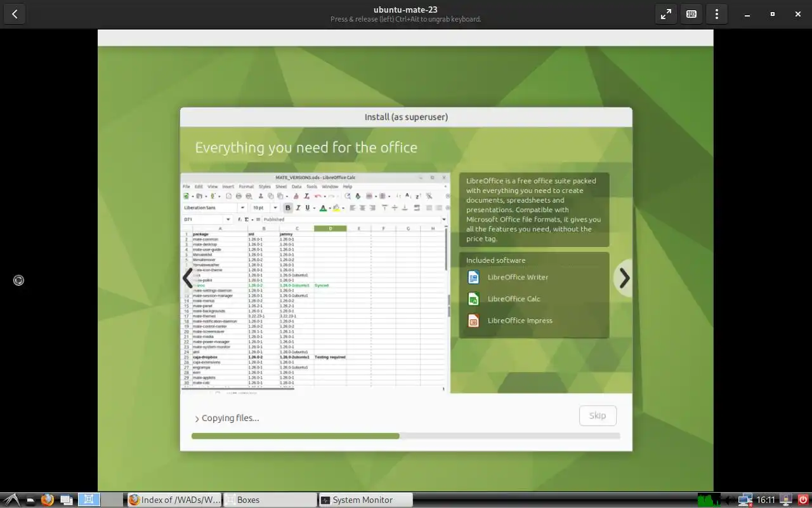812x508 pixels.
Task: Click the 'Included software' label
Action: [495, 260]
